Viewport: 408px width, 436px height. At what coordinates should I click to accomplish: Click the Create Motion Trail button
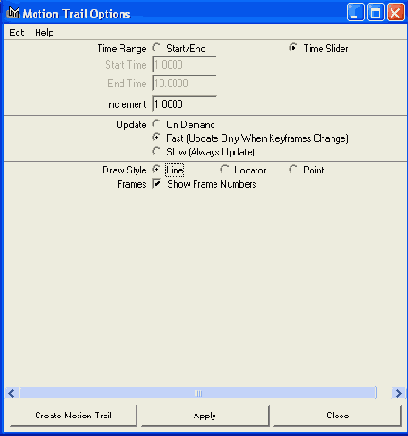click(73, 415)
